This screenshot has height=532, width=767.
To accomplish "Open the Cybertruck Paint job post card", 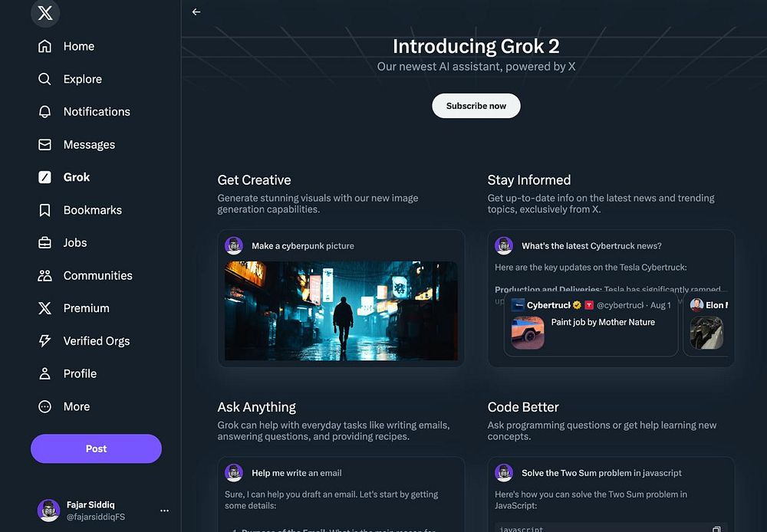I will [x=591, y=325].
